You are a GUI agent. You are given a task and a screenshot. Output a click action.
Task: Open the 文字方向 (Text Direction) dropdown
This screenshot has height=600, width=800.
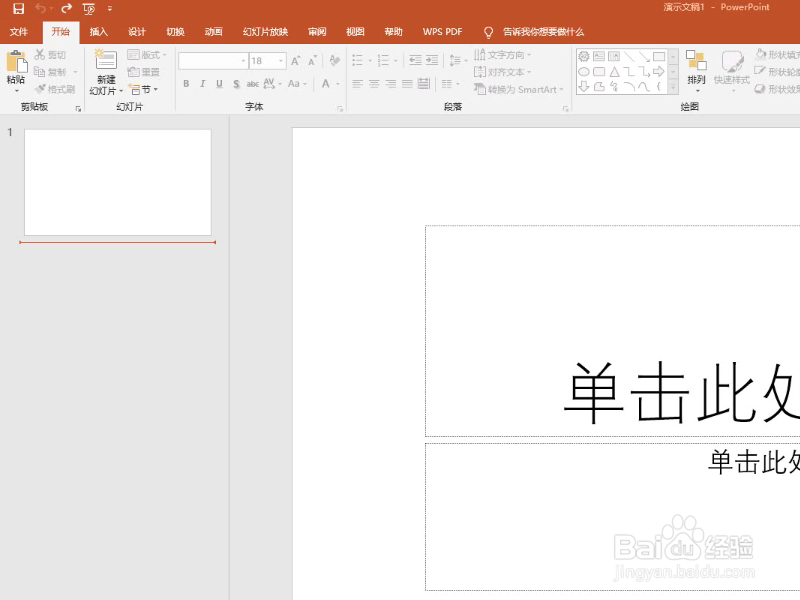coord(503,55)
